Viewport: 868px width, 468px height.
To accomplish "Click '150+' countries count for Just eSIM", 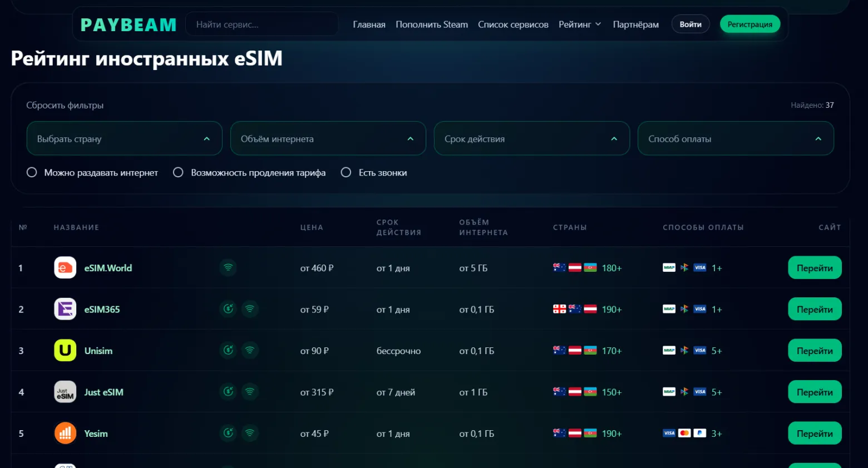I will (x=611, y=392).
